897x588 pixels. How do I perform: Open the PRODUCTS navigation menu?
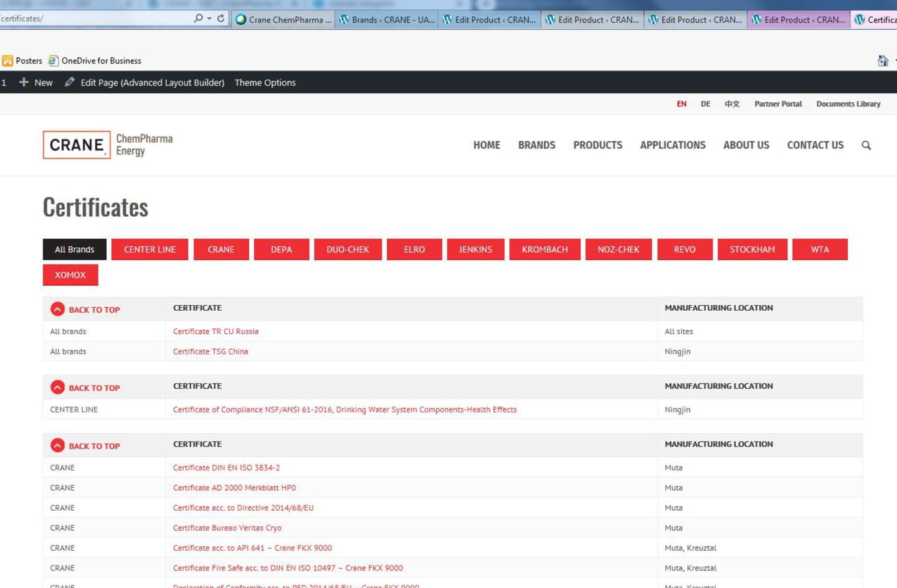597,145
